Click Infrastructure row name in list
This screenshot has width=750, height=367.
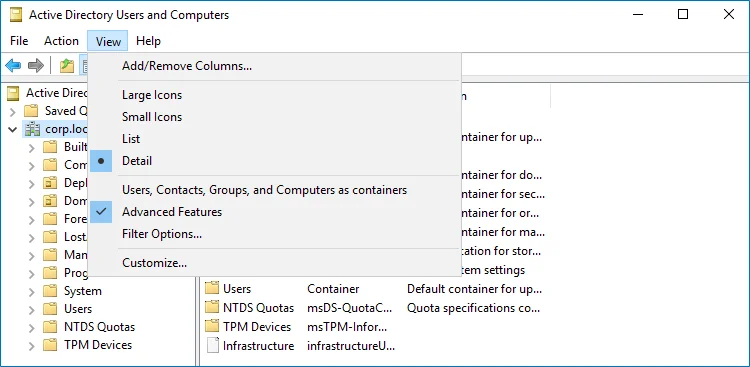click(x=258, y=345)
